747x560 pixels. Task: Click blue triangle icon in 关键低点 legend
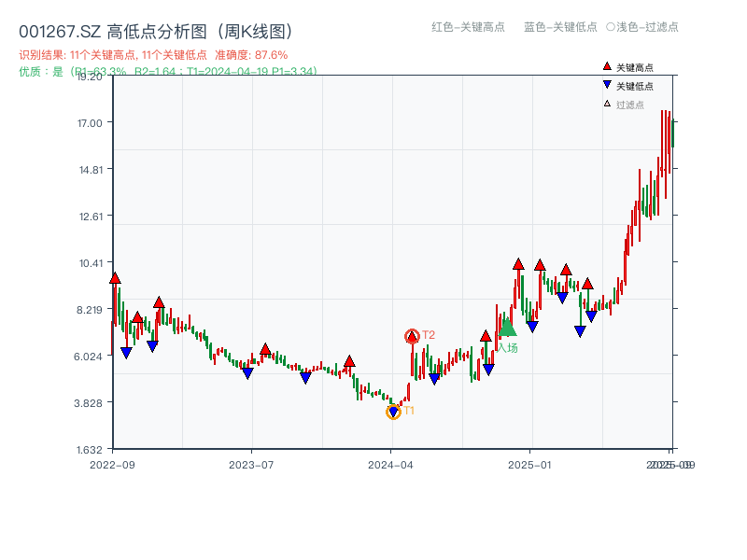click(607, 85)
